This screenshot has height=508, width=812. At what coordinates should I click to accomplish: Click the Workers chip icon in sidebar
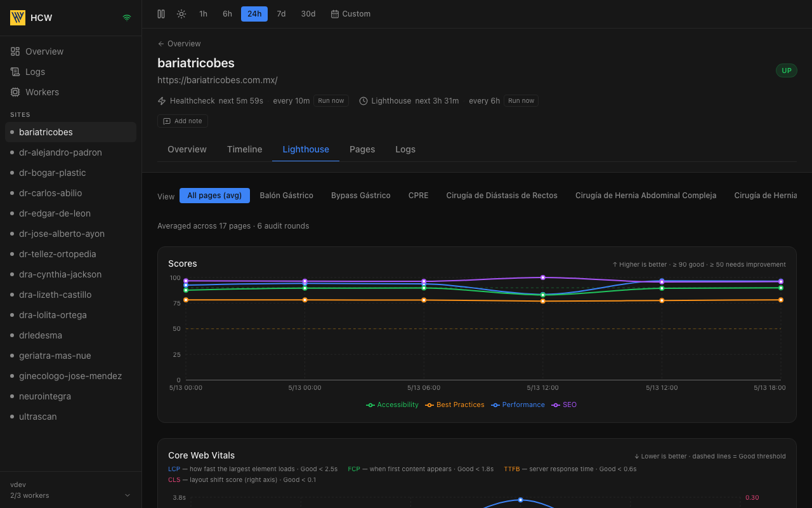15,92
